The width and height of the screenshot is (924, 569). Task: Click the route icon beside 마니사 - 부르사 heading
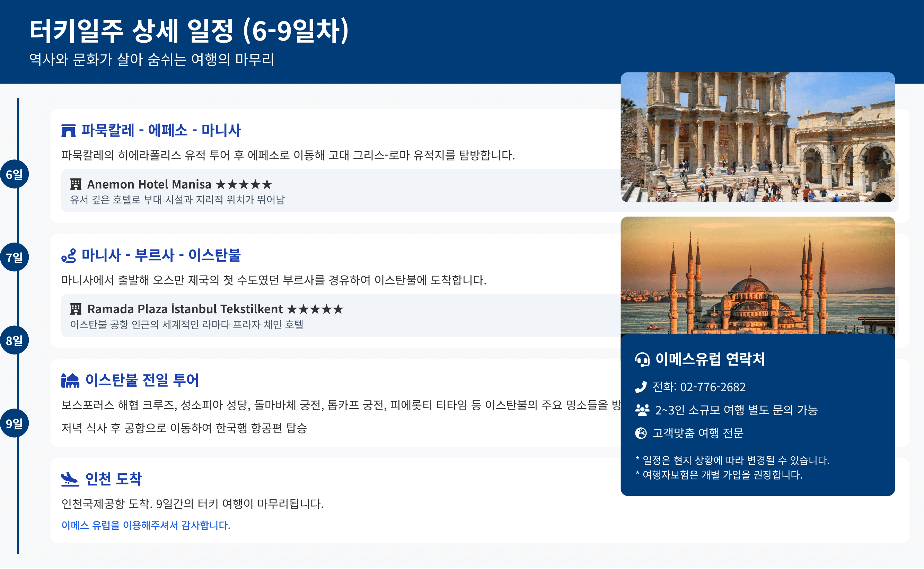coord(69,255)
